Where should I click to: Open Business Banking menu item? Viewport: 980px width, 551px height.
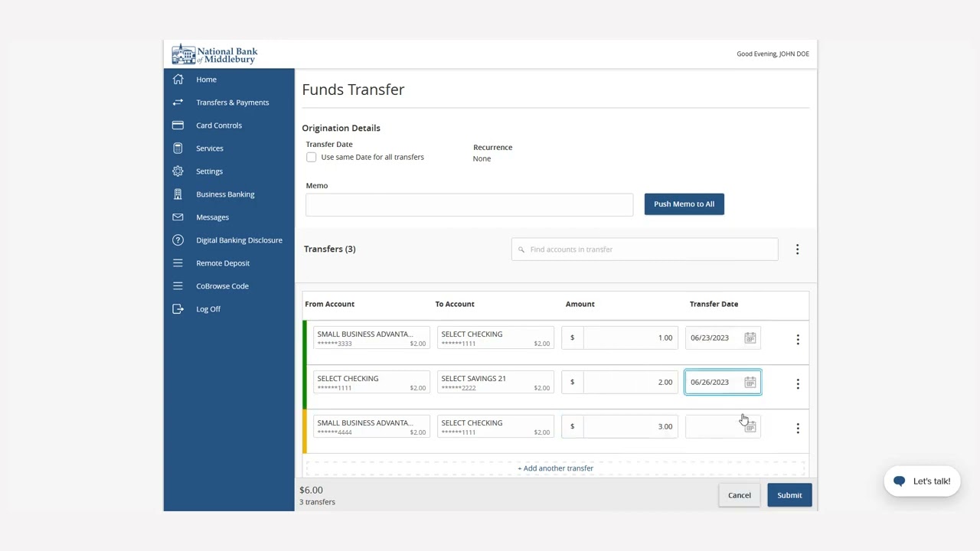coord(225,194)
